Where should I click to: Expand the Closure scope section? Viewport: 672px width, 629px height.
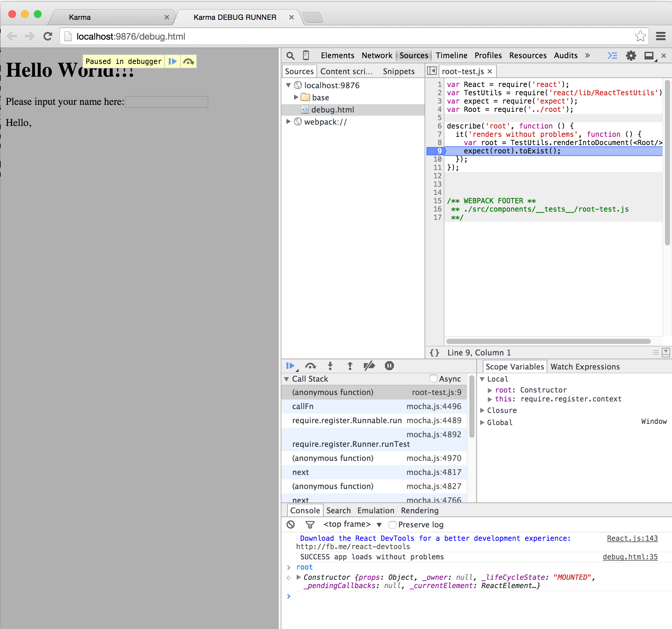point(482,410)
